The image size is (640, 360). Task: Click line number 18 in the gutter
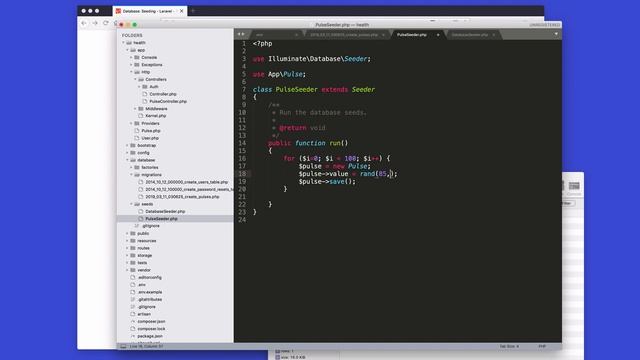coord(242,174)
